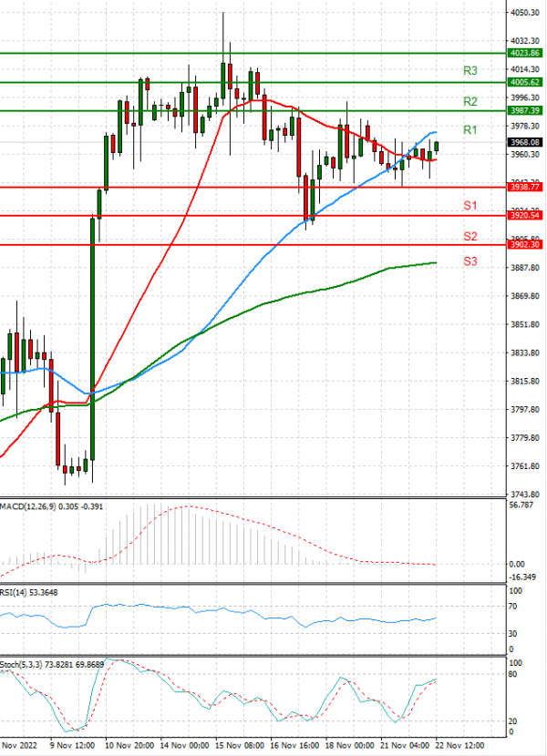The image size is (547, 756).
Task: Click the 3743.80 price axis value
Action: (525, 495)
